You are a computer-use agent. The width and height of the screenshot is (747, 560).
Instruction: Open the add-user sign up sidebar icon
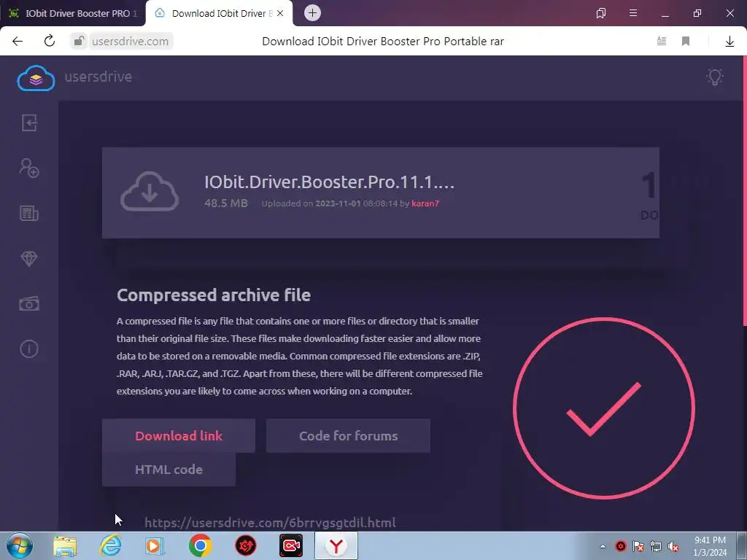click(29, 168)
